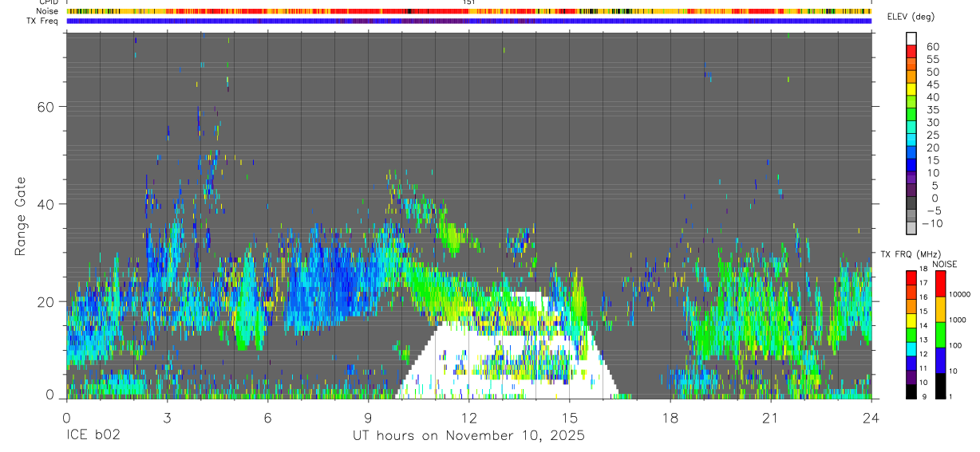Click the multicolored Noise strip above the plot
The width and height of the screenshot is (980, 452).
[x=469, y=11]
